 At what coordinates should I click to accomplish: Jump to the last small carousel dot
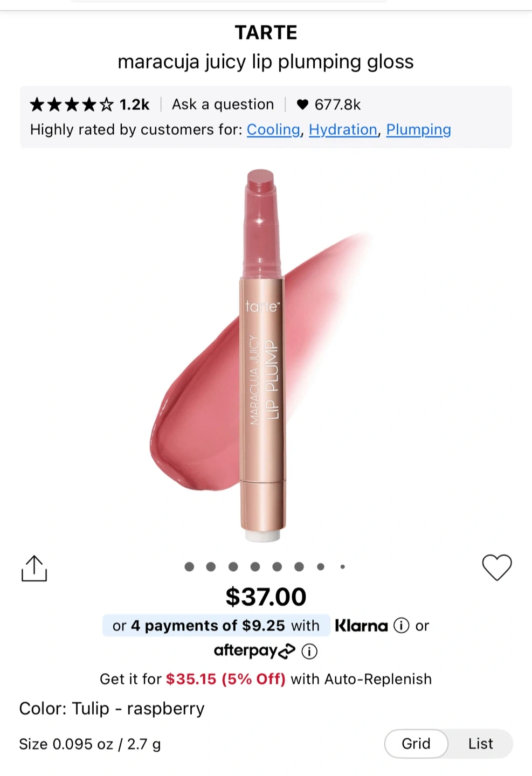pos(342,566)
